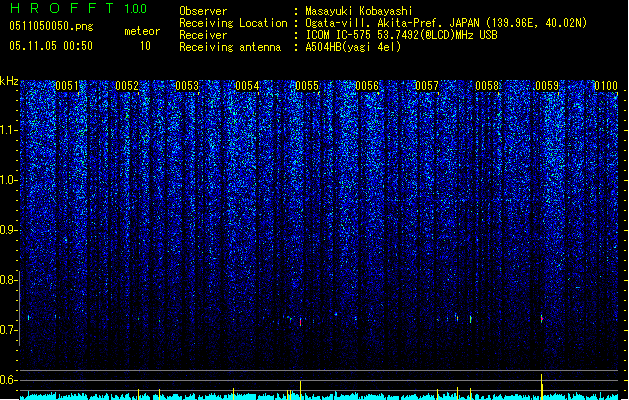This screenshot has height=400, width=629.
Task: Click the date stamp 05.11.05 00:50
Action: 51,46
